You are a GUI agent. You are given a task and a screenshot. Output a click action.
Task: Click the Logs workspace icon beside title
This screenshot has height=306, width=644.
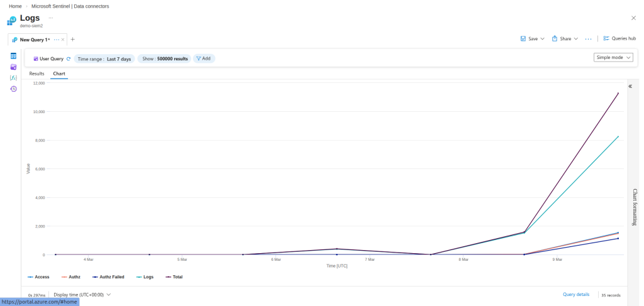point(11,20)
